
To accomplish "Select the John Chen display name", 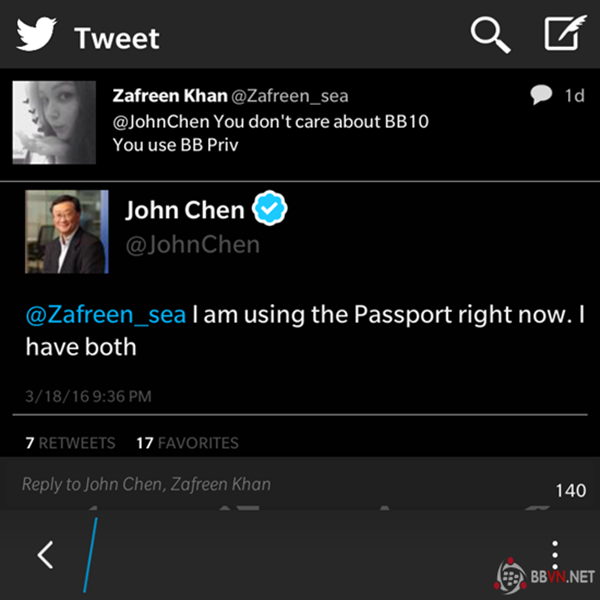I will tap(185, 210).
